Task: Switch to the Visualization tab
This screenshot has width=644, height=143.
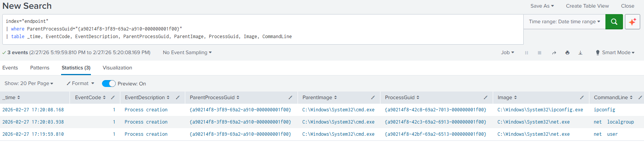Action: coord(117,68)
